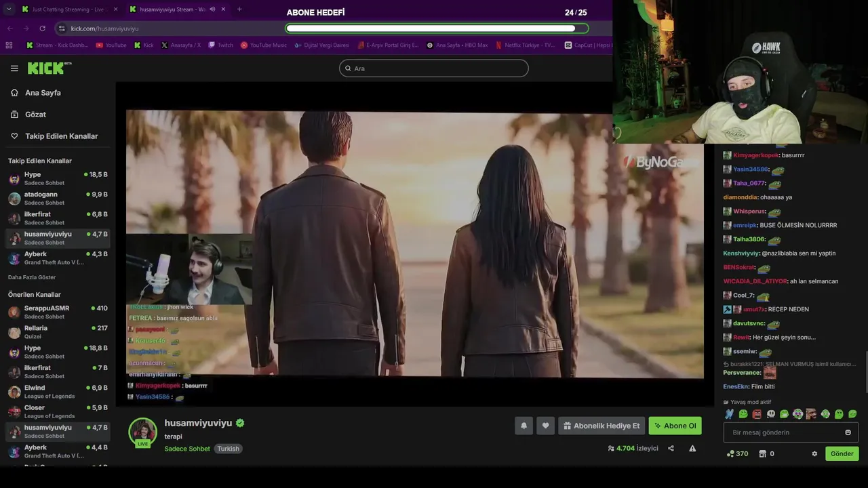Pick the human face emote in quick bar
868x488 pixels.
click(x=811, y=414)
